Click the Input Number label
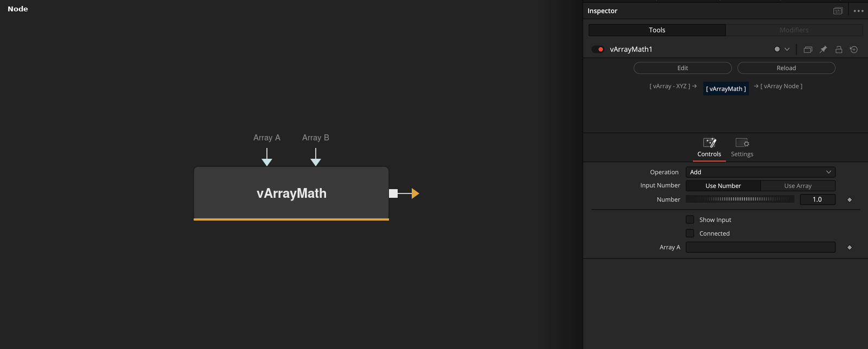868x349 pixels. pos(660,185)
